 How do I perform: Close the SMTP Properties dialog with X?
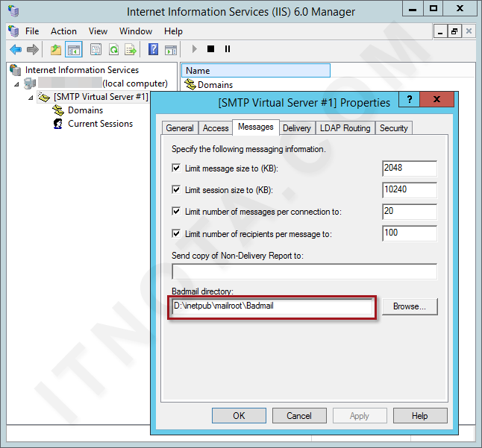(x=436, y=99)
